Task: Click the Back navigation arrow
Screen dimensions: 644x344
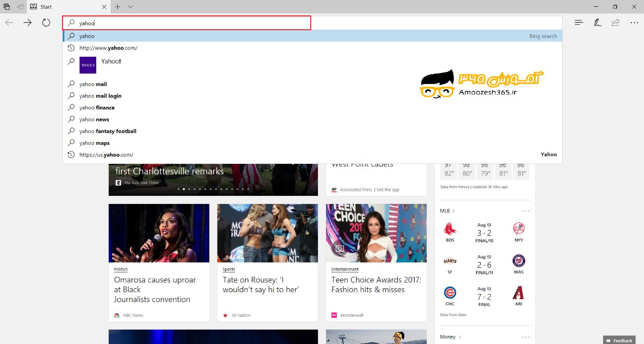Action: (x=9, y=23)
